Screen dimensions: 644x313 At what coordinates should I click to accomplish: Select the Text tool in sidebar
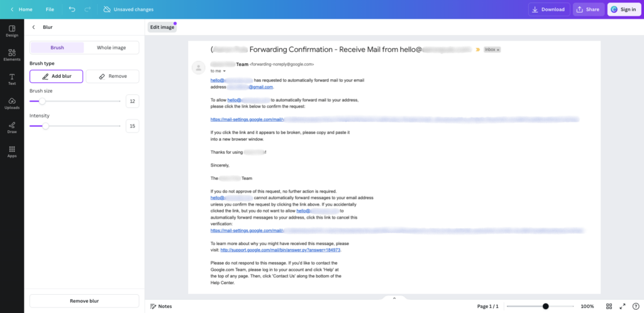click(x=12, y=80)
